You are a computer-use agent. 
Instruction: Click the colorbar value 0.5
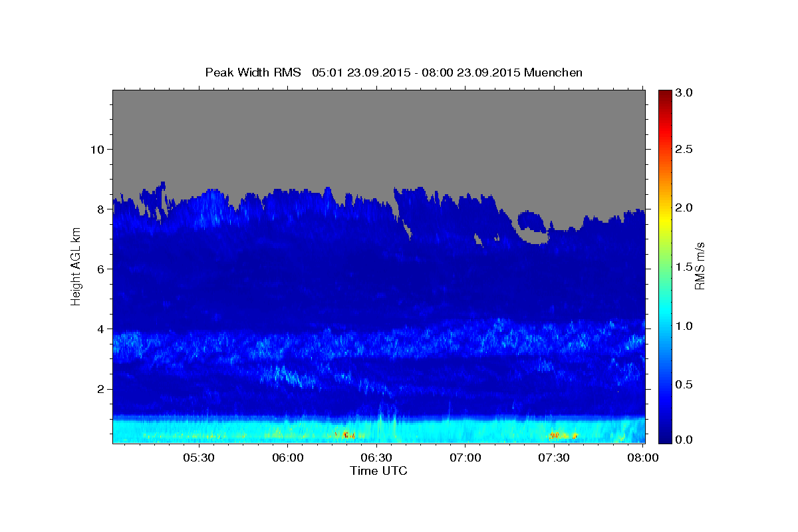point(686,384)
